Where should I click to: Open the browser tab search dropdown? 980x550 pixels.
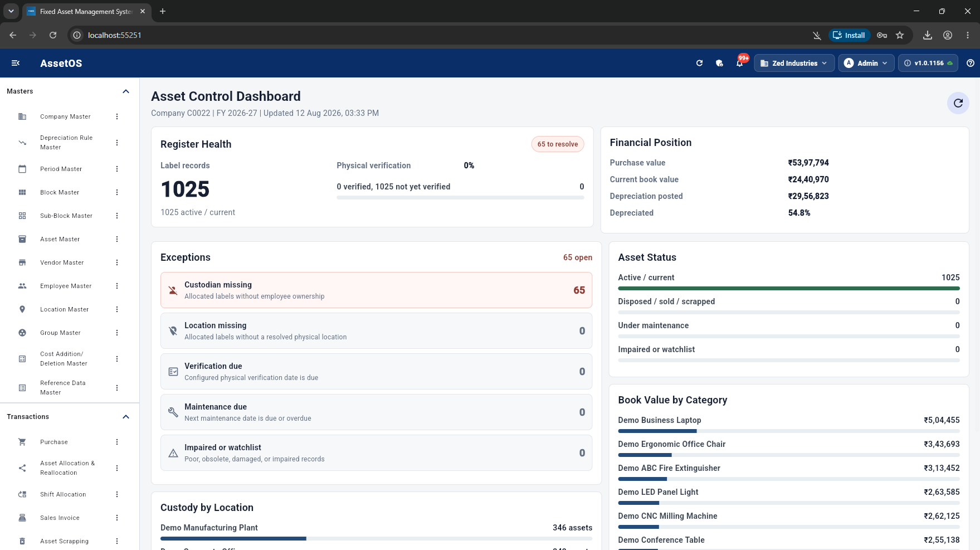click(11, 11)
